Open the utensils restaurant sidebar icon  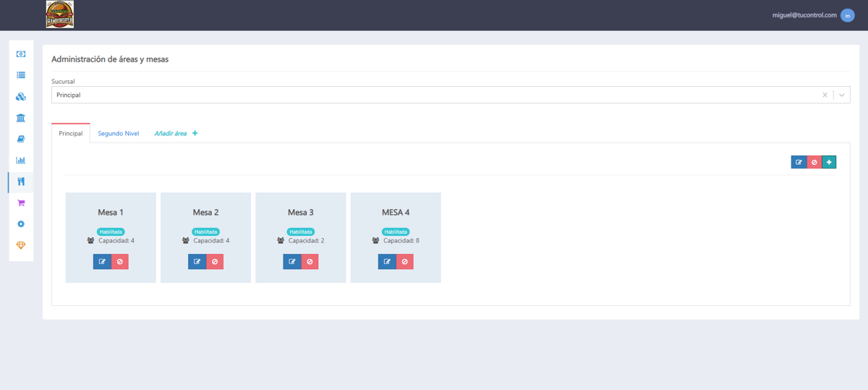point(21,182)
